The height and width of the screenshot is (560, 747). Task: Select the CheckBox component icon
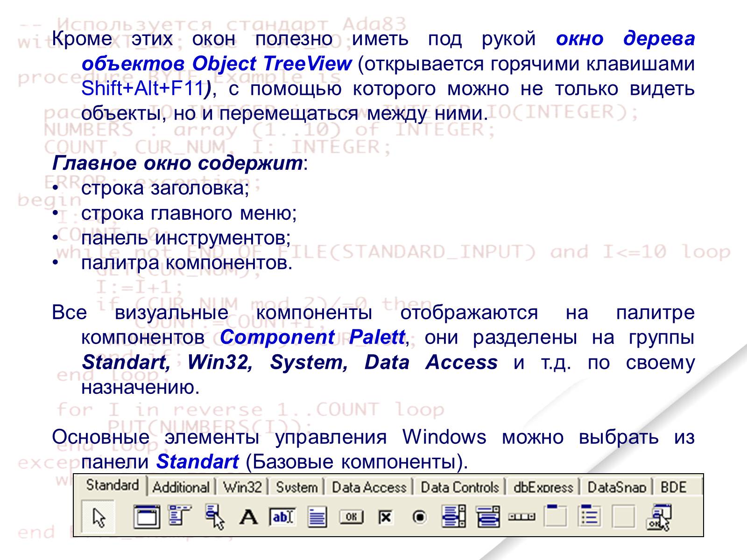tap(386, 517)
